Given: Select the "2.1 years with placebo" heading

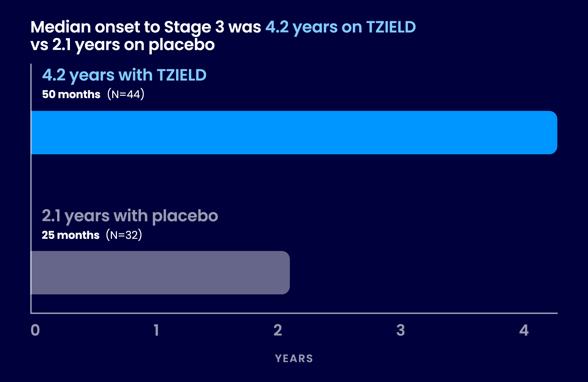Looking at the screenshot, I should click(x=130, y=216).
